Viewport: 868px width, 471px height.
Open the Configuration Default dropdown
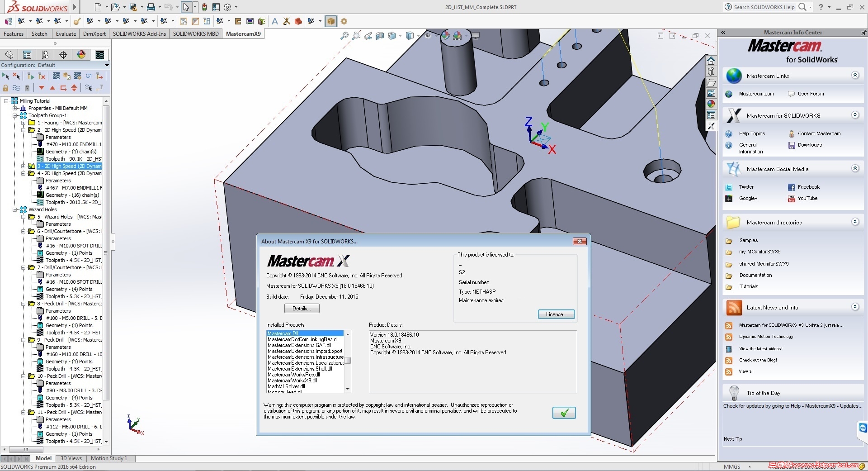[x=107, y=65]
